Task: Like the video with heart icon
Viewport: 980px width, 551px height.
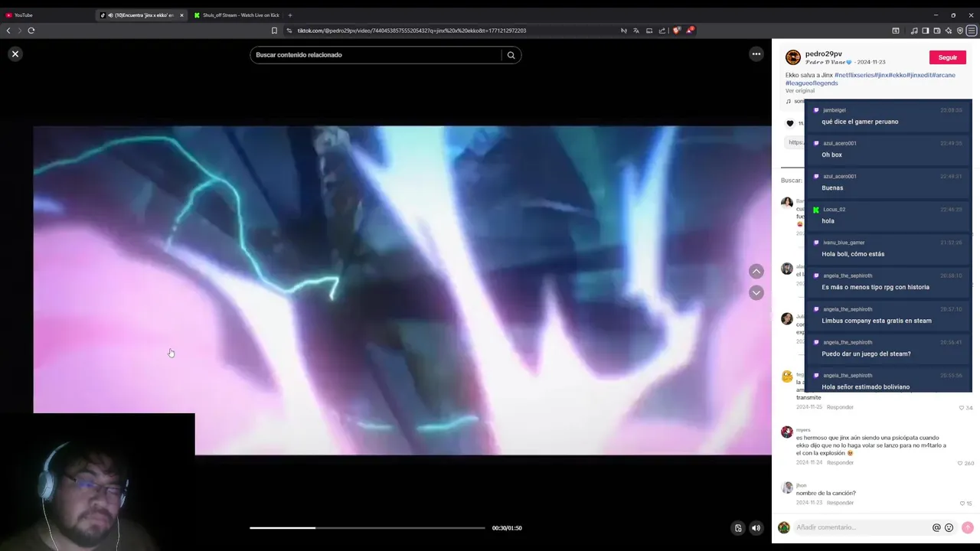Action: click(x=790, y=123)
